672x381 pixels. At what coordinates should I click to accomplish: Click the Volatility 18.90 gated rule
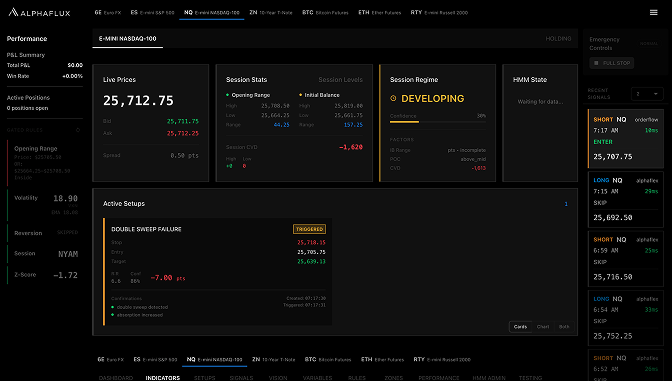click(x=45, y=204)
